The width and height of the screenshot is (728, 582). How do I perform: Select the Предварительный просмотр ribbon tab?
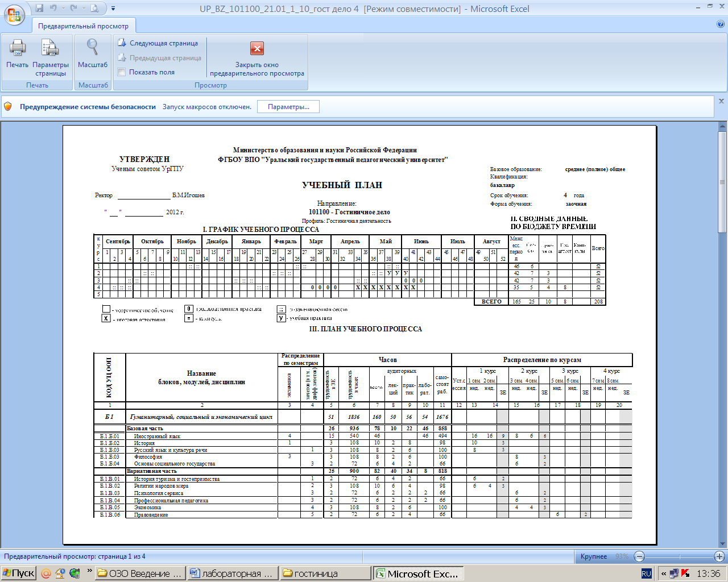83,26
